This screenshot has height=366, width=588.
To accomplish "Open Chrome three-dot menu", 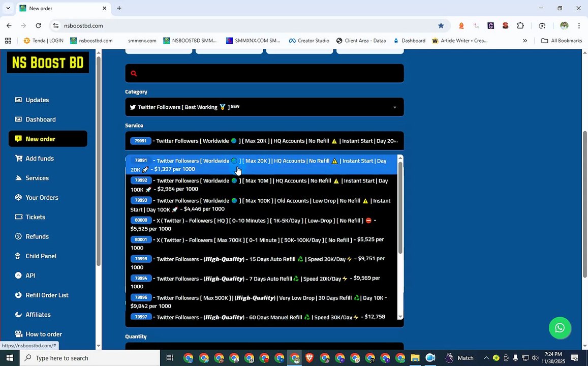I will pyautogui.click(x=579, y=25).
